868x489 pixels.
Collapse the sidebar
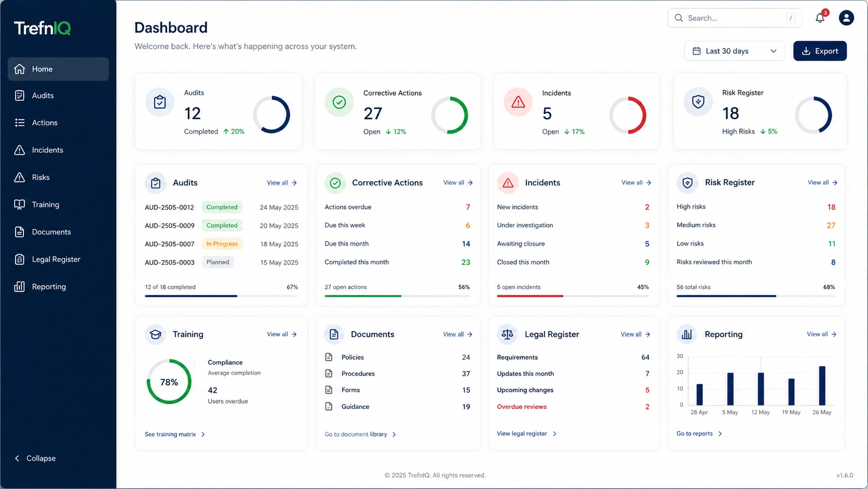tap(35, 458)
